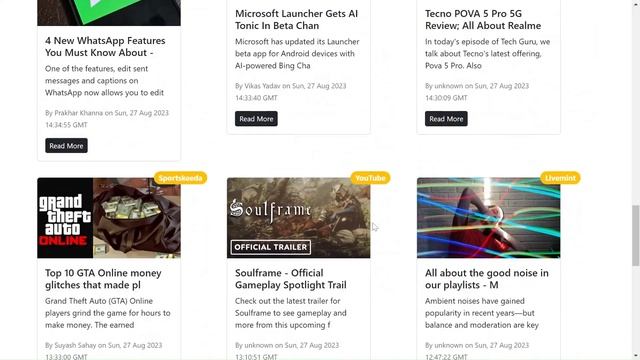The height and width of the screenshot is (360, 640).
Task: Open the good noise playlists thumbnail
Action: 489,218
